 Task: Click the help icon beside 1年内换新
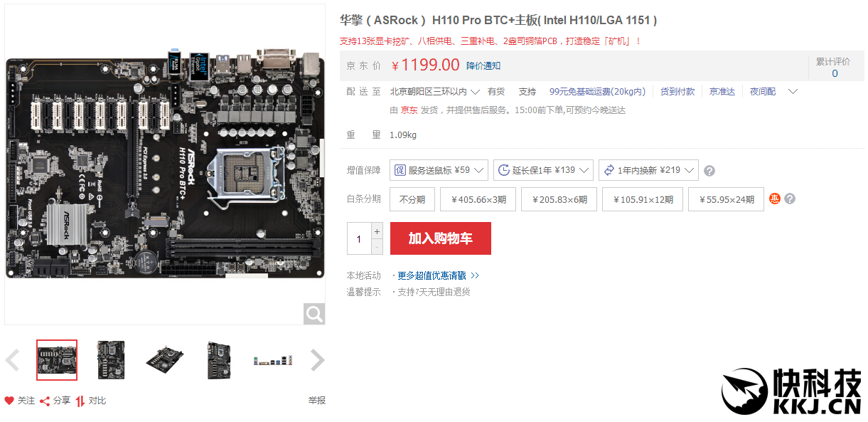pyautogui.click(x=709, y=171)
